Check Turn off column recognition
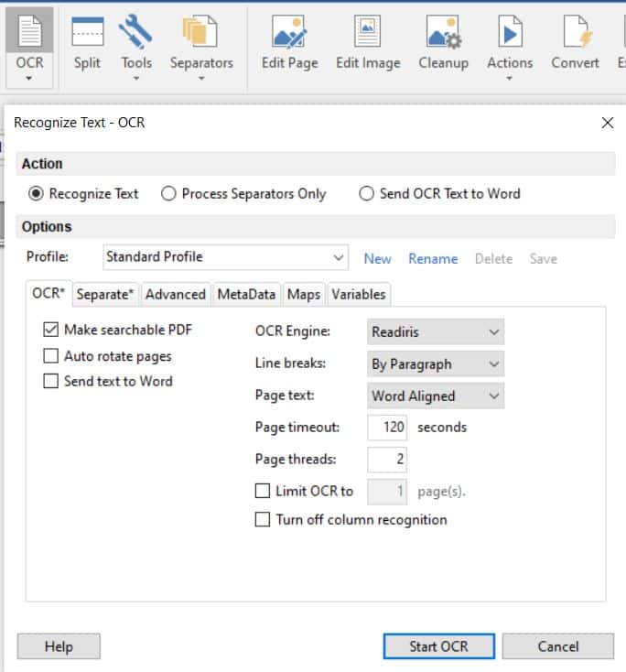Image resolution: width=626 pixels, height=672 pixels. pos(263,519)
